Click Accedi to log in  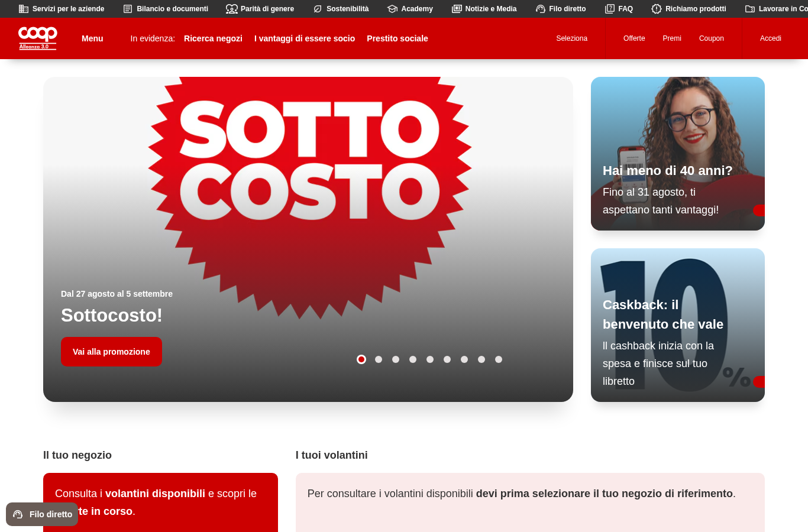771,38
